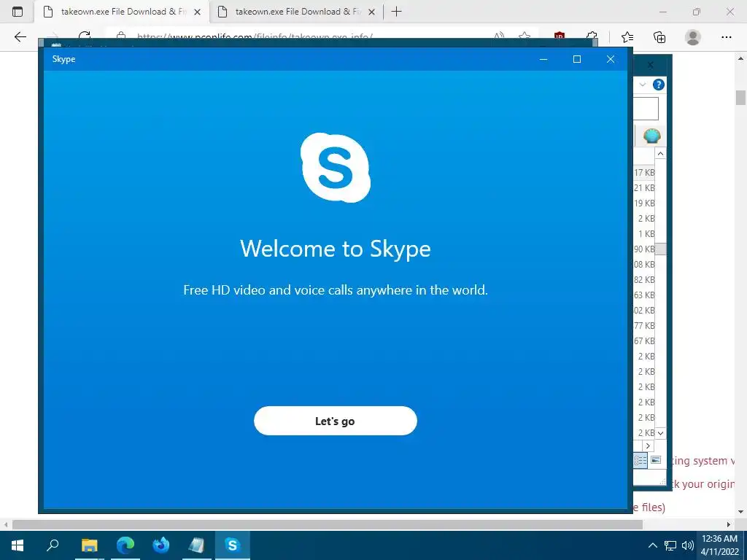The image size is (747, 560).
Task: Open the red uBlock extension icon in Edge
Action: tap(560, 36)
